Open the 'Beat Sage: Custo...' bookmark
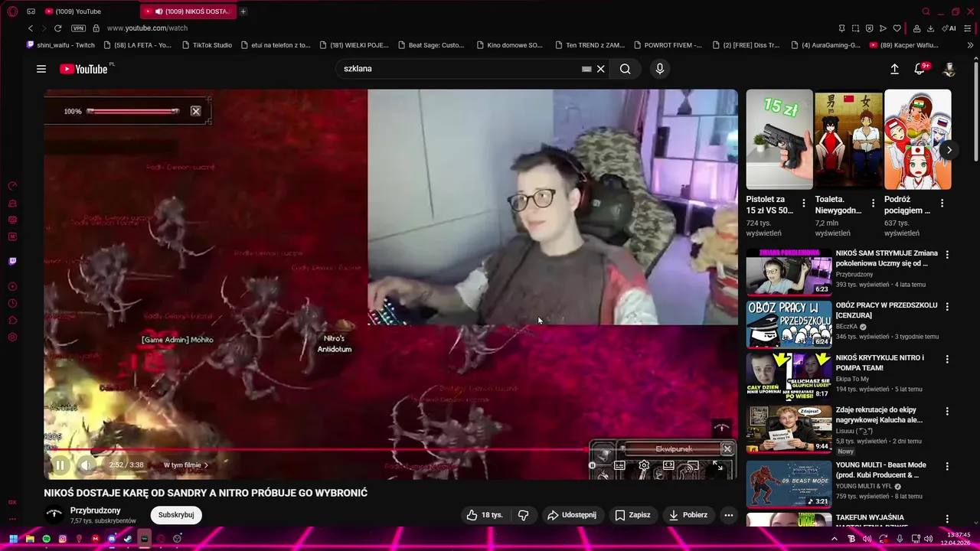 coord(431,45)
